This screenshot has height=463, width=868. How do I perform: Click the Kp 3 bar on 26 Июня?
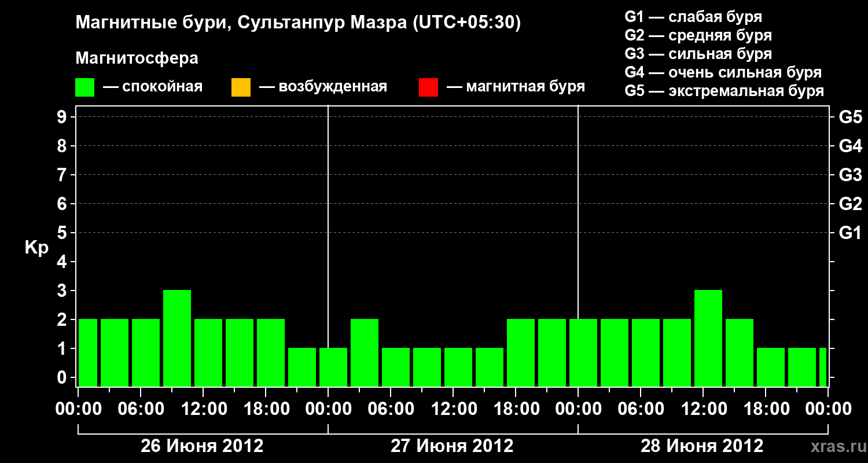[x=177, y=338]
